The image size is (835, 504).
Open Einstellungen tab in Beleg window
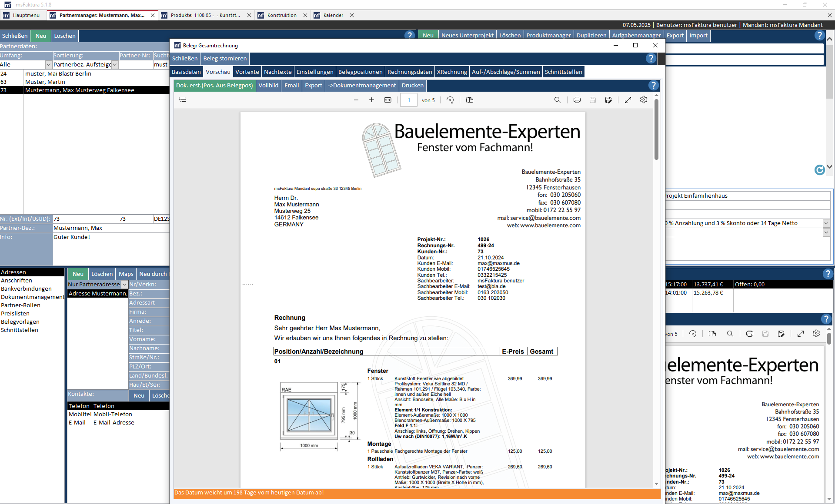click(315, 72)
